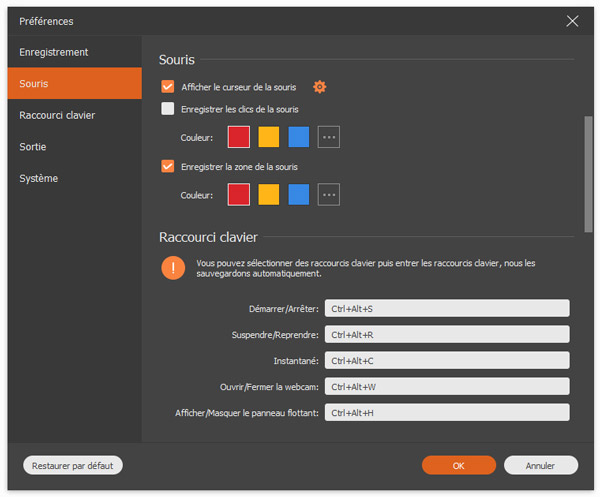Click the Démarrer/Arrêter shortcut field

click(x=447, y=308)
